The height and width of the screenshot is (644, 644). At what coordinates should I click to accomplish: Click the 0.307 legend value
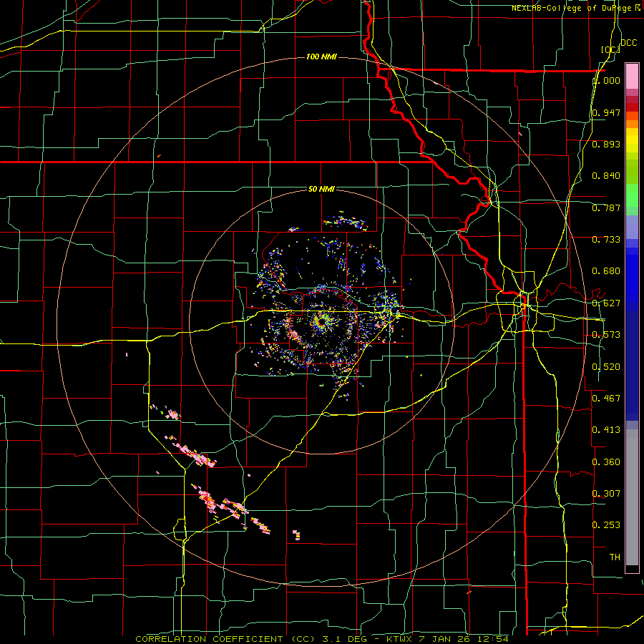click(606, 494)
